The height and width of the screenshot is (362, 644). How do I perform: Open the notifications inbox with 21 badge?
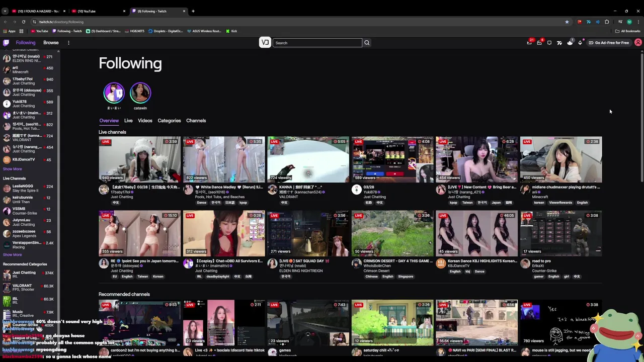pos(529,43)
